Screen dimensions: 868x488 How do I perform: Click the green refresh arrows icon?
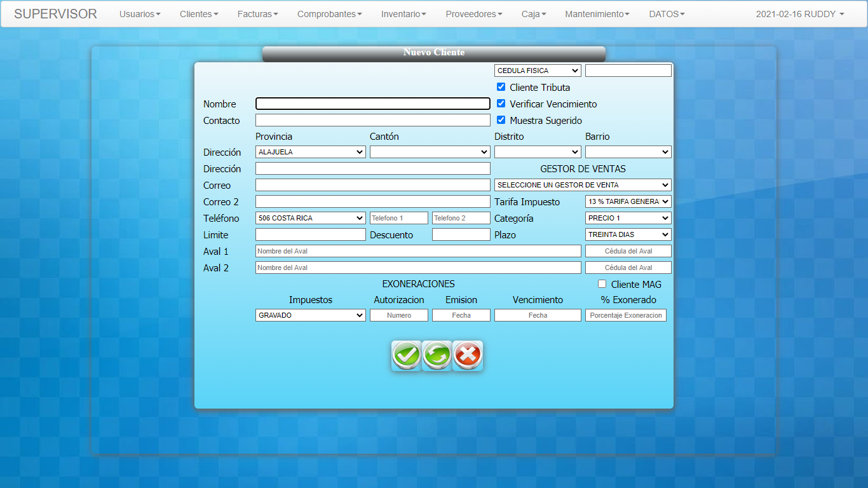(437, 355)
